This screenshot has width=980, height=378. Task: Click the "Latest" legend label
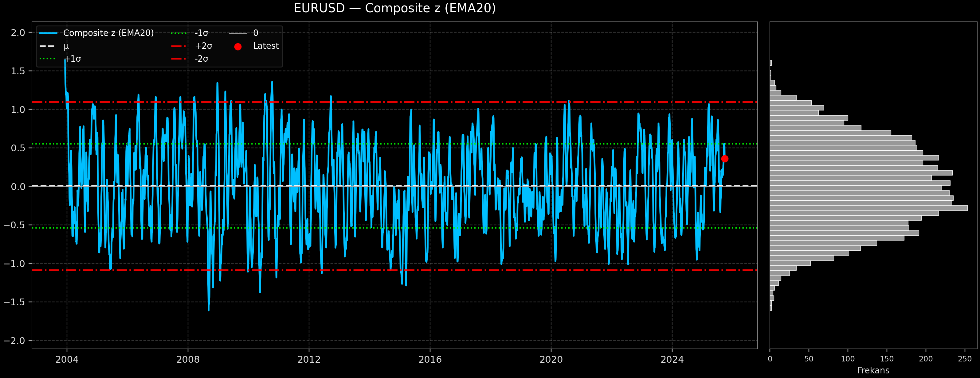266,46
